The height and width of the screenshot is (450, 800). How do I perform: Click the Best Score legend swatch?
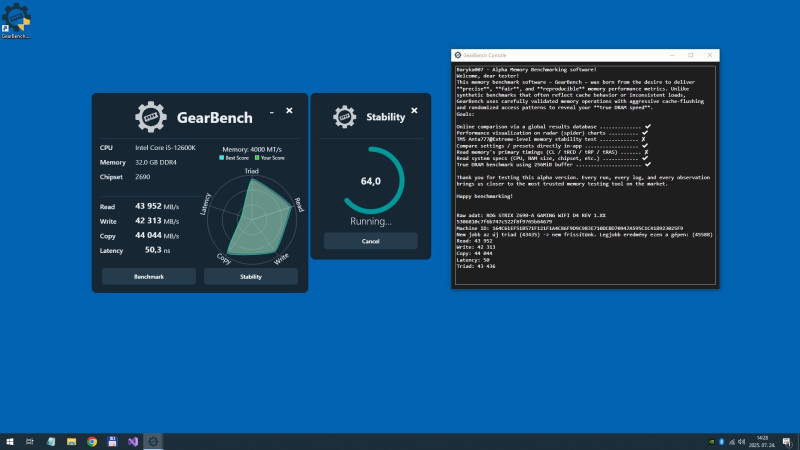pos(221,158)
